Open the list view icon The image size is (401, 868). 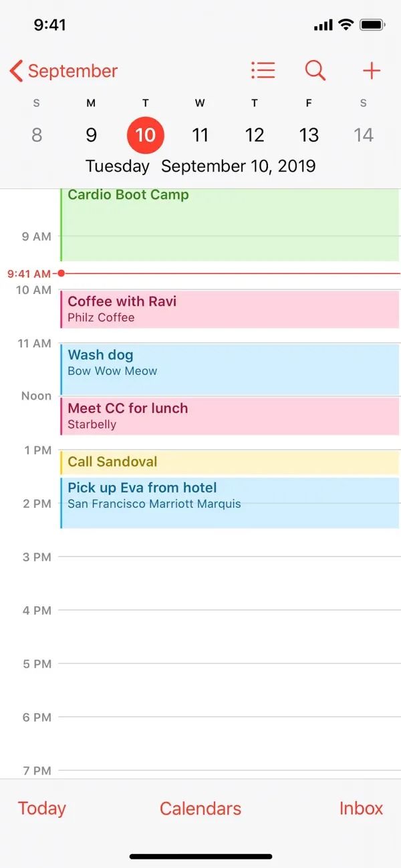click(x=263, y=70)
